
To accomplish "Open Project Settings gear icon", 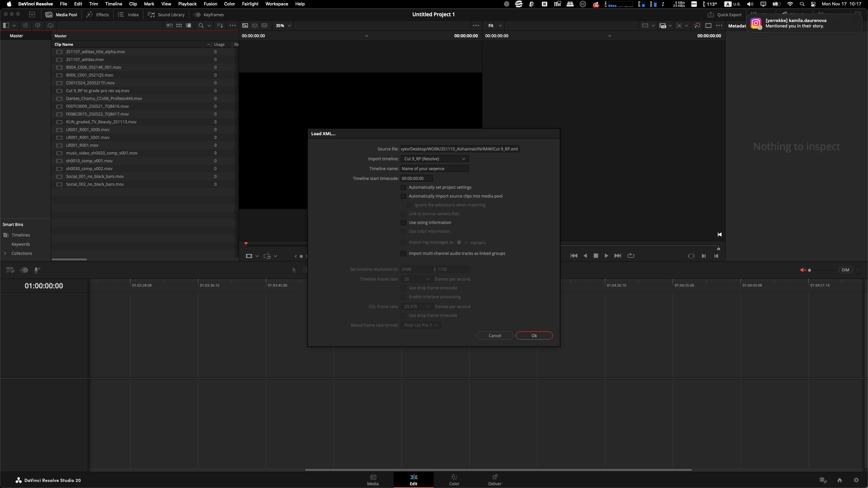I will click(856, 480).
